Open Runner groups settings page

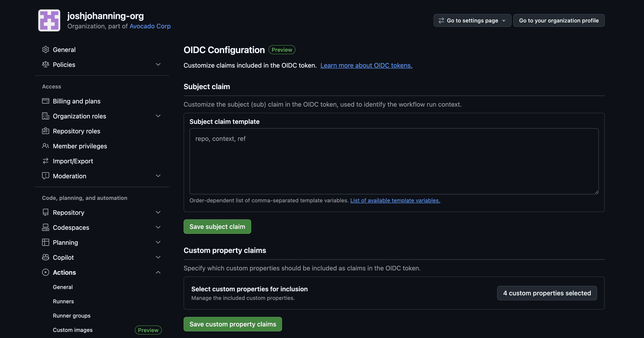[71, 316]
